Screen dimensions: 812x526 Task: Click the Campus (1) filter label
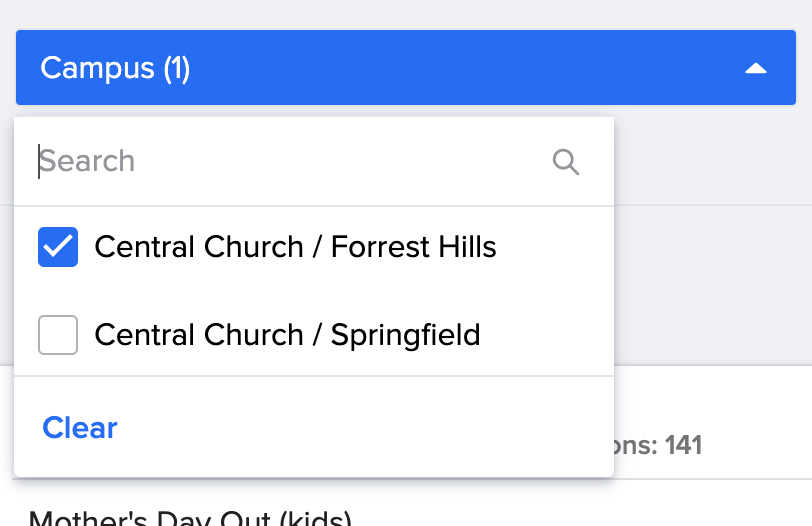point(115,68)
